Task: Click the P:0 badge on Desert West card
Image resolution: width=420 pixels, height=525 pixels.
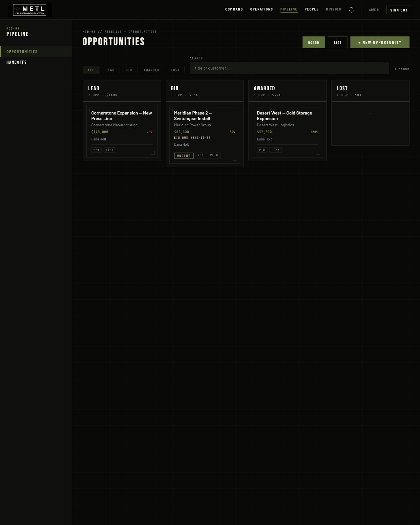Action: [262, 150]
